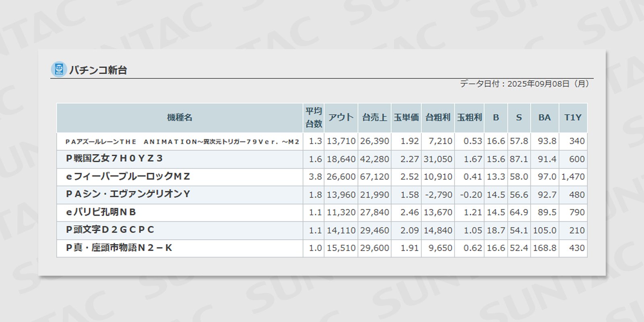The image size is (644, 322).
Task: Click T1Y value 340
Action: (x=577, y=141)
